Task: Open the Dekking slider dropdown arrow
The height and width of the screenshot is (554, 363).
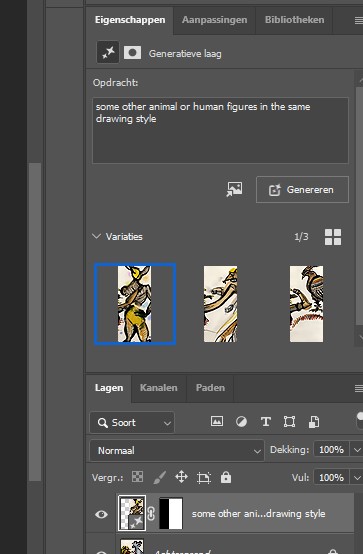Action: 356,450
